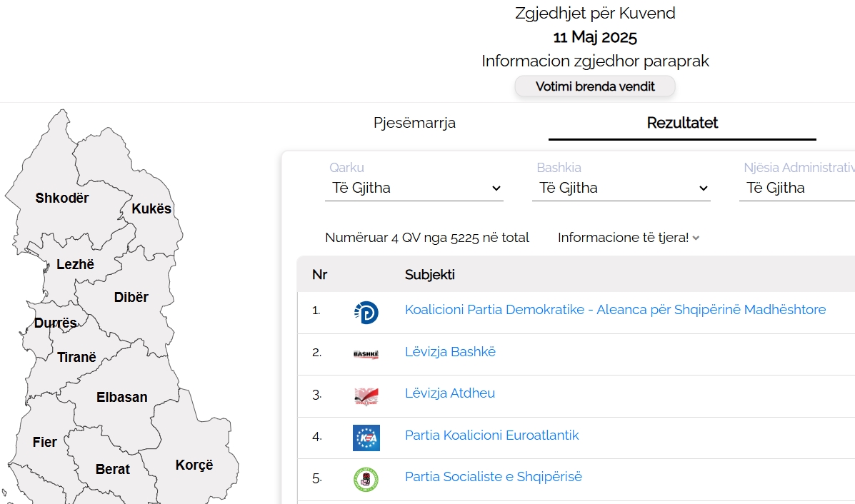This screenshot has width=855, height=504.
Task: Click the Partia Socialiste green logo
Action: coord(366,479)
